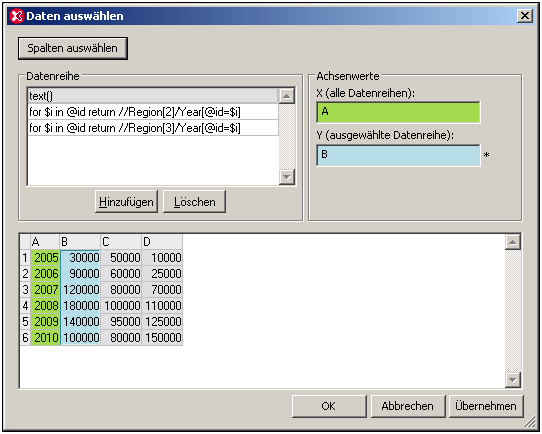Click the cell with value 60000
Viewport: 542px width, 434px height.
121,274
